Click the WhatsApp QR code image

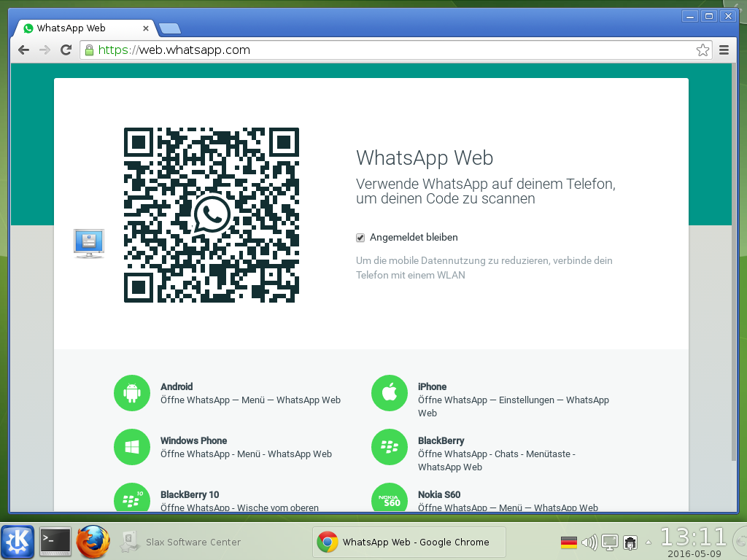212,215
